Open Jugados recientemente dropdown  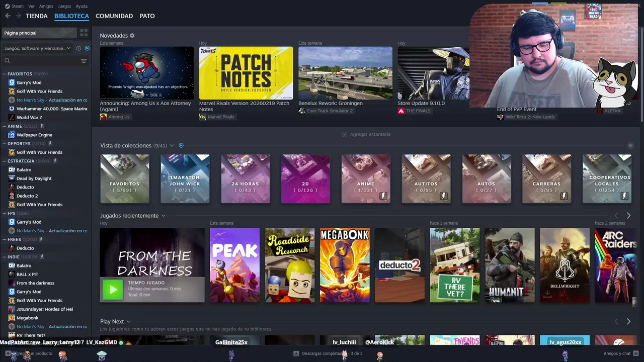(x=163, y=216)
